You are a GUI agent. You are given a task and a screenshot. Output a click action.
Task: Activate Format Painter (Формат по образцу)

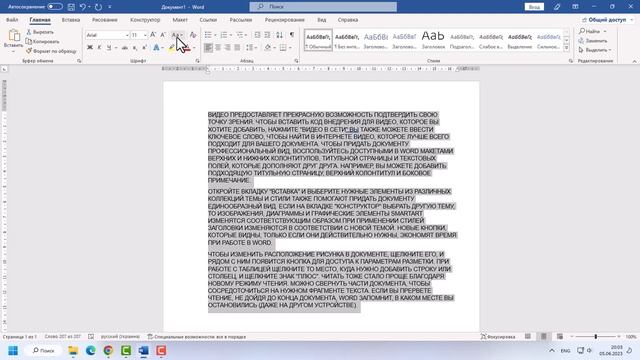click(x=51, y=51)
